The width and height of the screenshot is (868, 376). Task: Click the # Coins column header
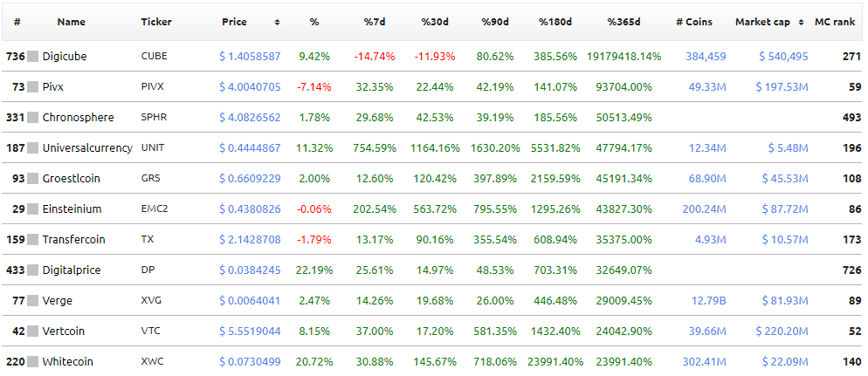694,22
